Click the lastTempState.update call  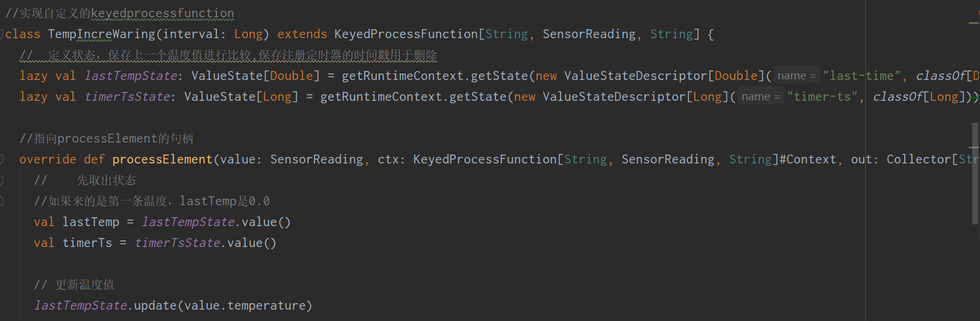[x=173, y=305]
